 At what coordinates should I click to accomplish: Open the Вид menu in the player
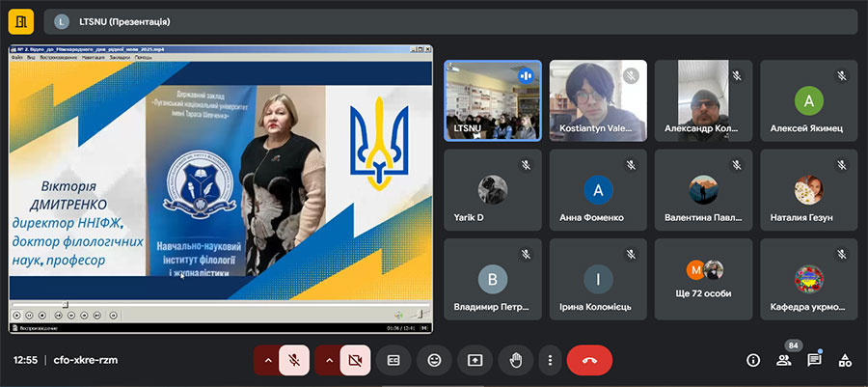click(x=32, y=57)
